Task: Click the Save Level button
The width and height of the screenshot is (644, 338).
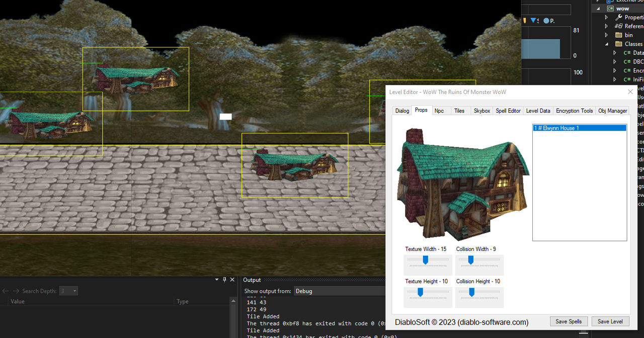Action: point(610,321)
